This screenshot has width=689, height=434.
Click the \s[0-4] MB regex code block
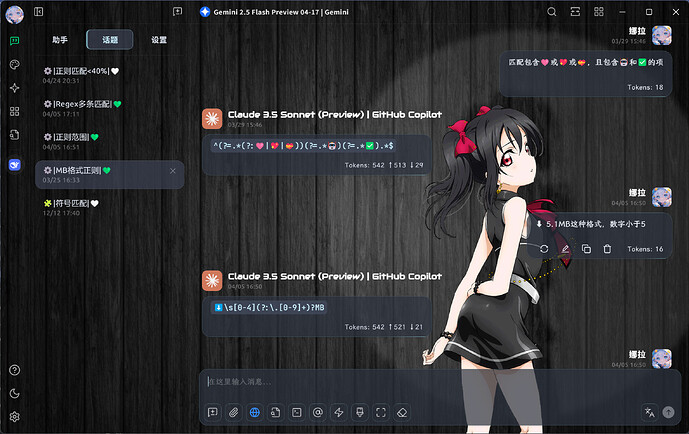tap(269, 307)
